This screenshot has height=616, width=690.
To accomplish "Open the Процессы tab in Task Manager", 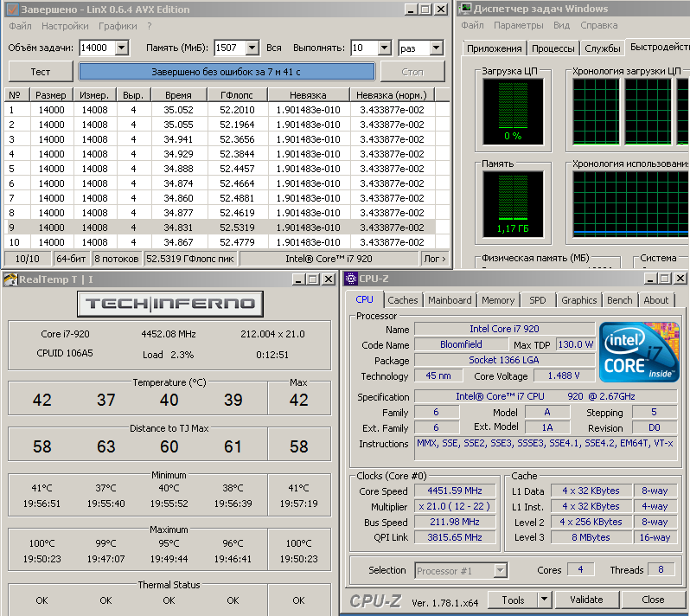I will click(553, 48).
